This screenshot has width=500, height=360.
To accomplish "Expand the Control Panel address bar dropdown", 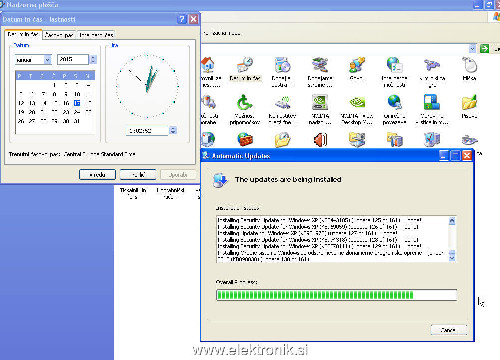I will coord(472,49).
